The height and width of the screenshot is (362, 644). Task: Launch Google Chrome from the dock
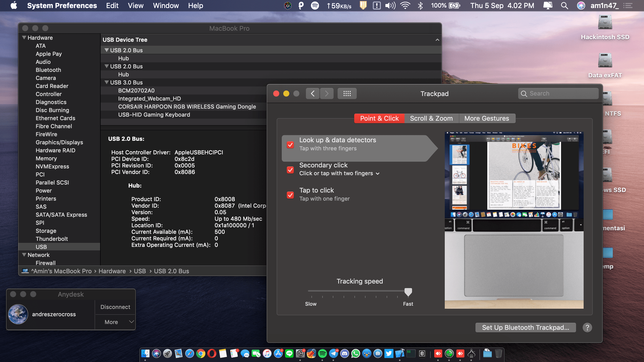200,354
